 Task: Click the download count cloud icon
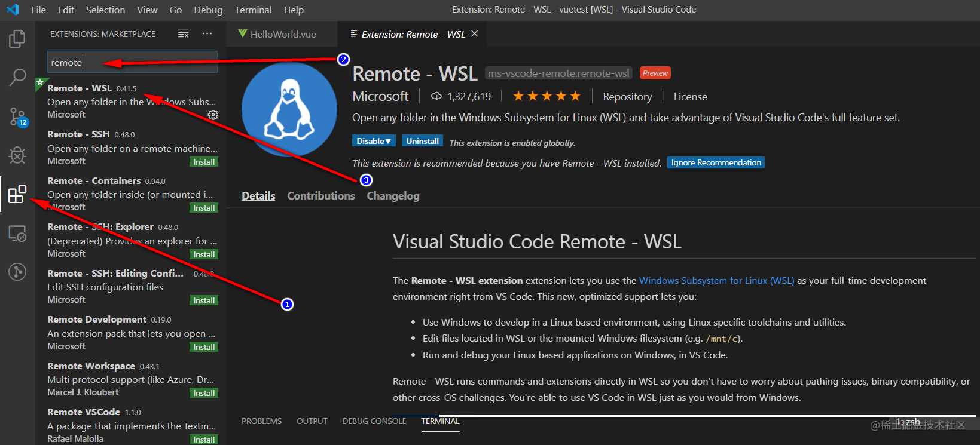(x=436, y=96)
